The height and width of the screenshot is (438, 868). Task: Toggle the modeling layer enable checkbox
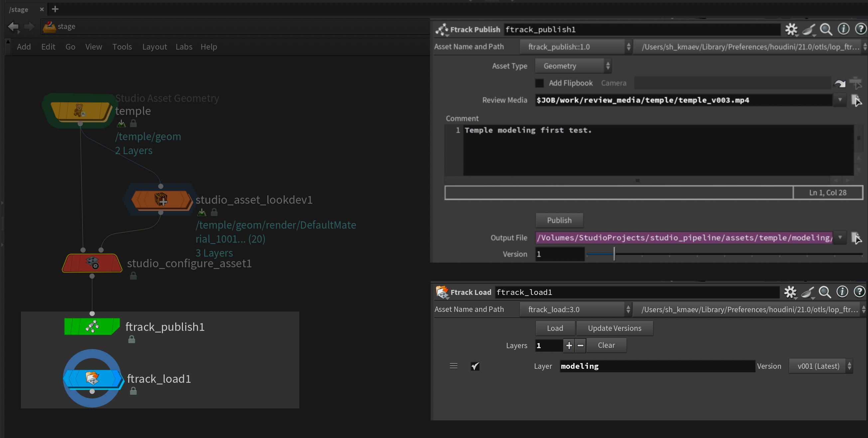[475, 366]
